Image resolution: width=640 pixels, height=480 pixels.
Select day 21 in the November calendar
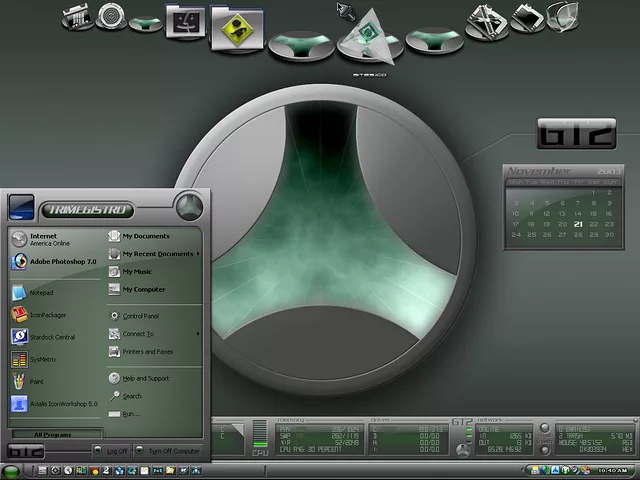(x=578, y=224)
